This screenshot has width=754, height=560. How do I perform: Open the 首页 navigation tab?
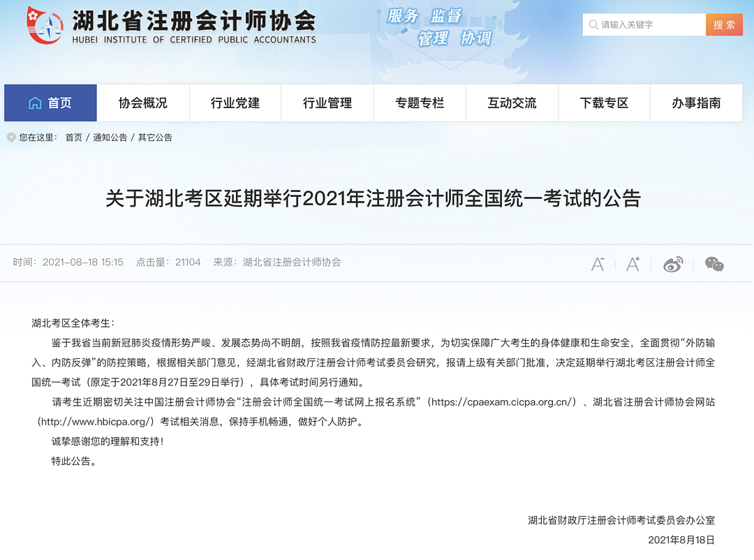pyautogui.click(x=50, y=103)
